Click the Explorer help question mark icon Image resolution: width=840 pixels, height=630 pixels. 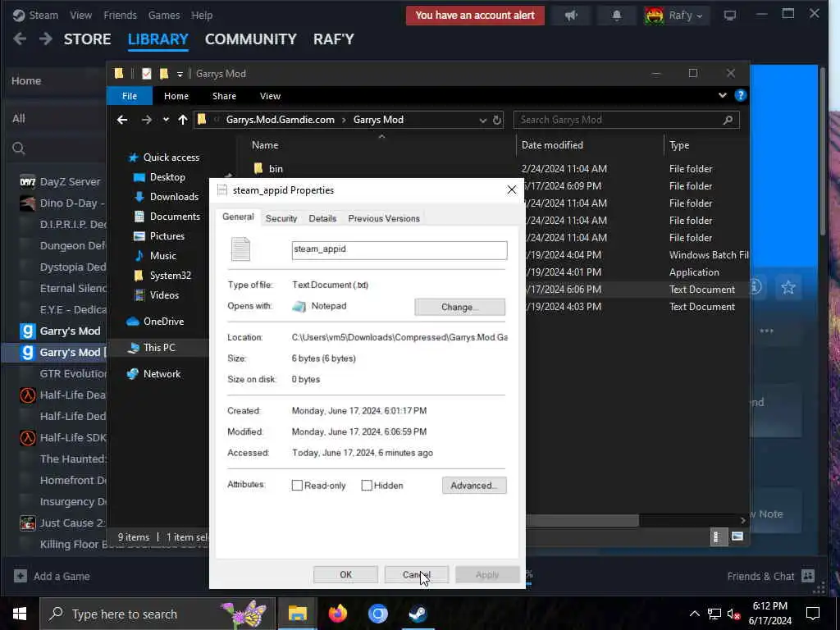pos(741,95)
